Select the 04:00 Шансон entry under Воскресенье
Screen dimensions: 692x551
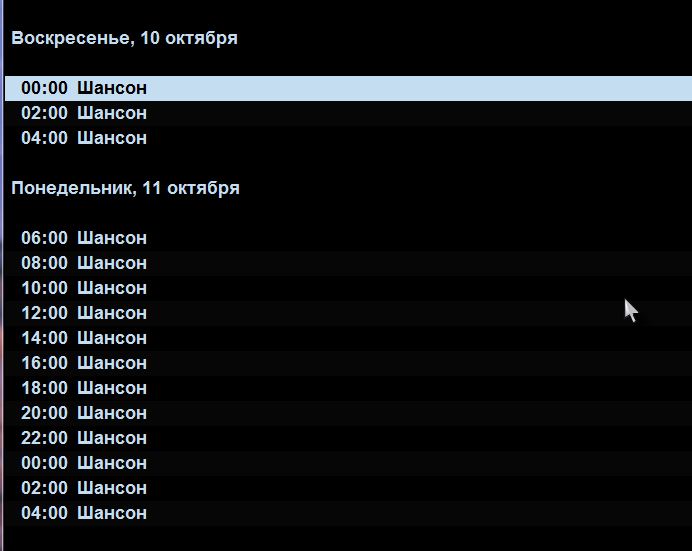(x=348, y=138)
